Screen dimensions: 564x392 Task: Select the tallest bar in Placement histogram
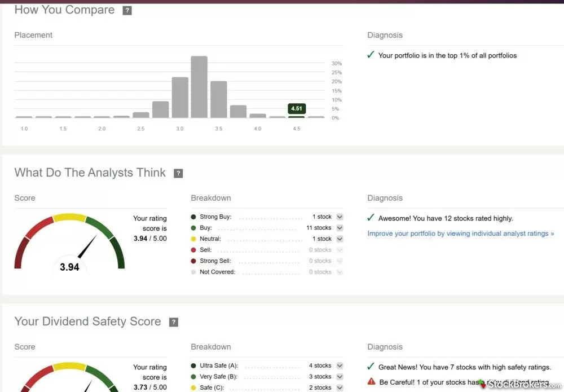point(199,87)
